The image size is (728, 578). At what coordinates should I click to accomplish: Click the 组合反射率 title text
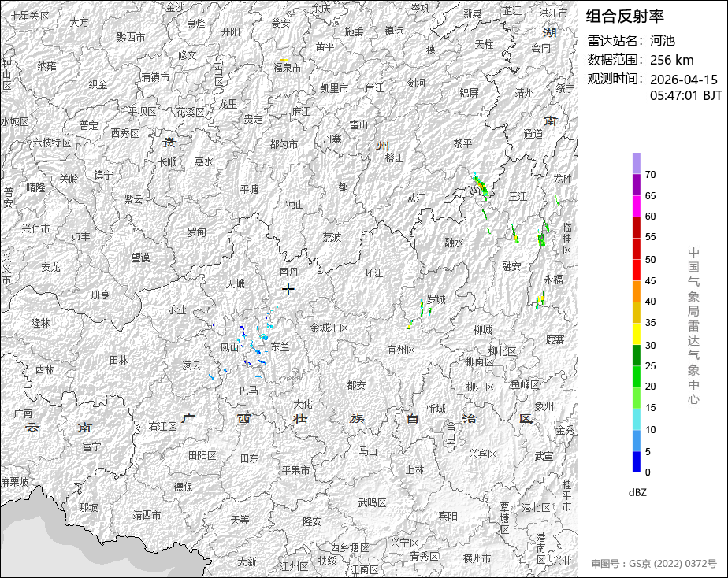click(x=625, y=17)
